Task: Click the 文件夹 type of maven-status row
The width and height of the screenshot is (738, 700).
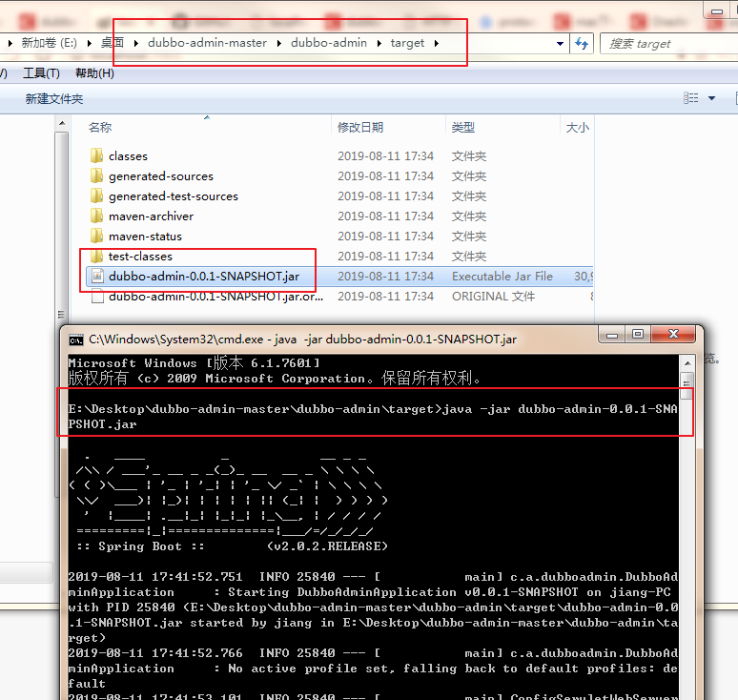Action: 469,237
